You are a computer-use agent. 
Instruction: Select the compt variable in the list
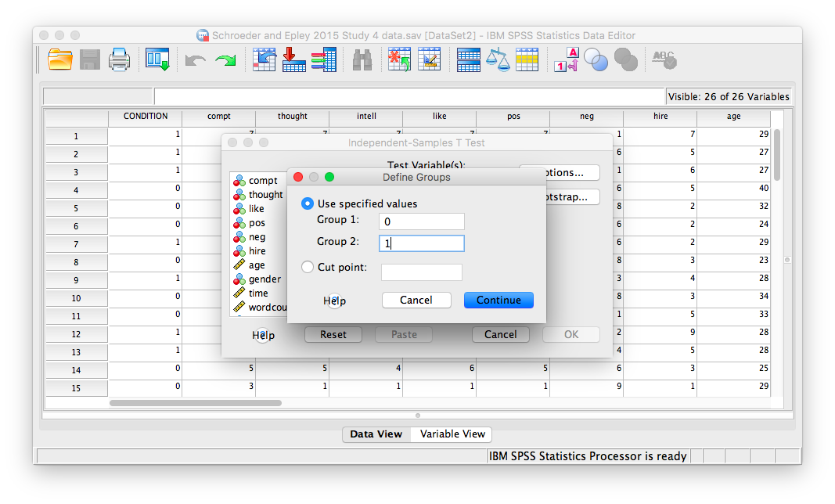coord(263,181)
